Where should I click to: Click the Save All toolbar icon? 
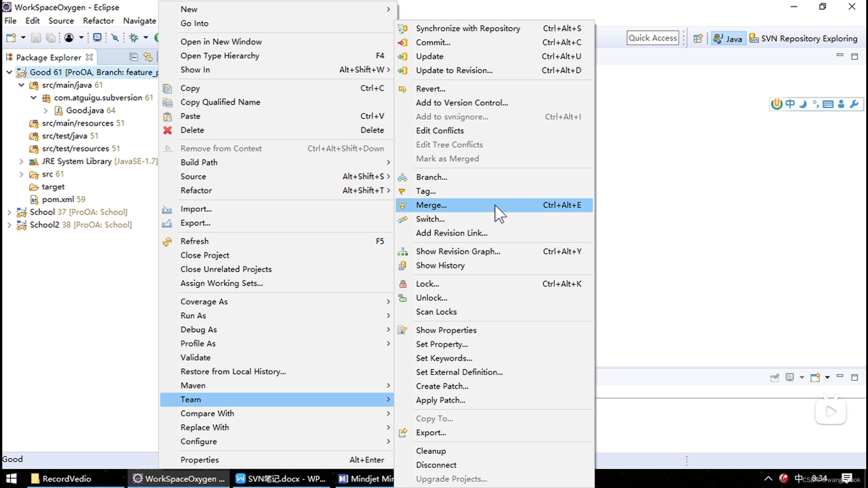tap(51, 38)
